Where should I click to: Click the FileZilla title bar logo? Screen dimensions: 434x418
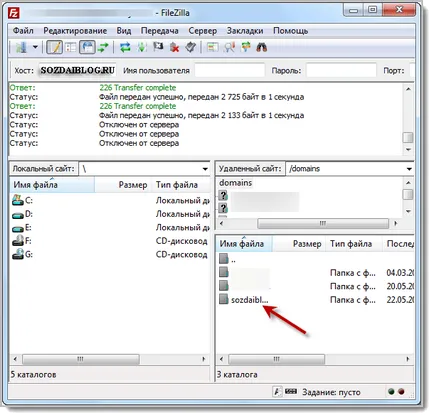click(14, 13)
